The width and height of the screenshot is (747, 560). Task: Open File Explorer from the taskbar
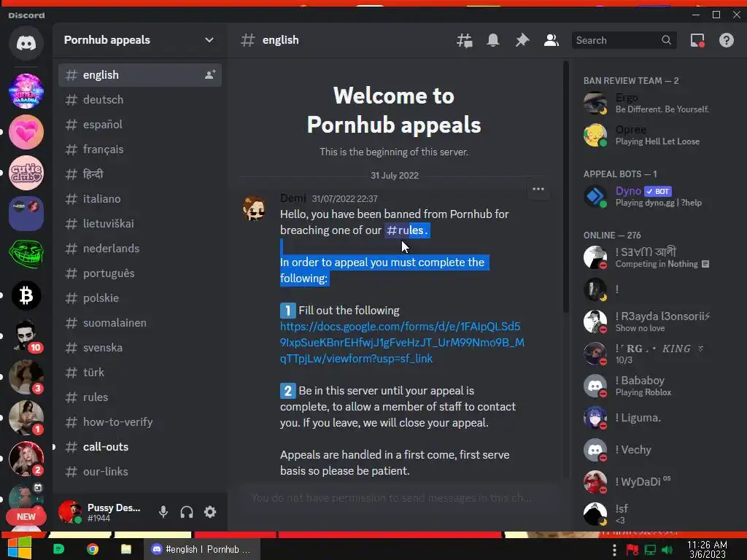tap(125, 549)
